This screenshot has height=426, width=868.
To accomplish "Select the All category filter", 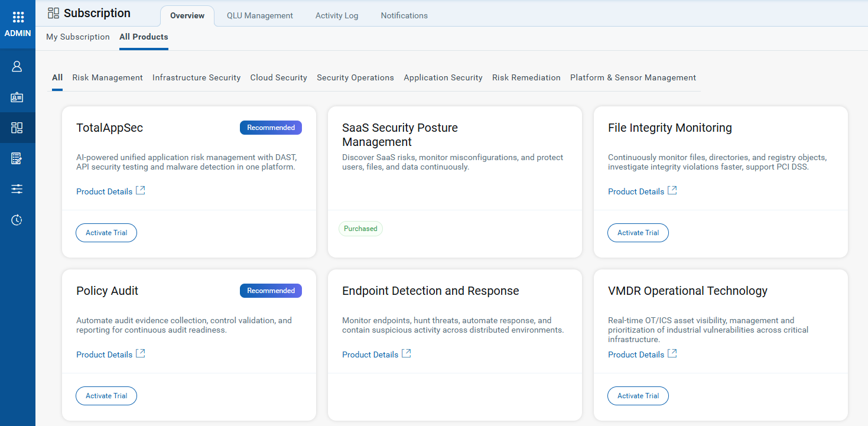I will 57,77.
